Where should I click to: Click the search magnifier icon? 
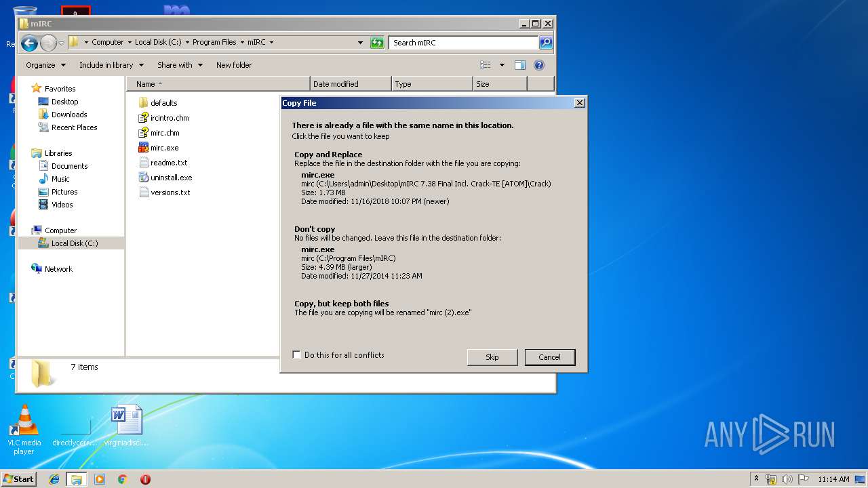pyautogui.click(x=546, y=43)
